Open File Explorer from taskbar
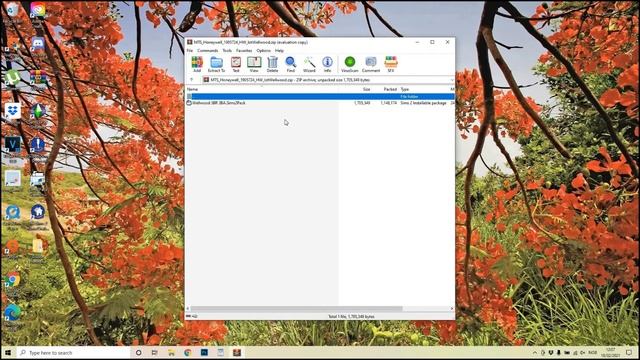The height and width of the screenshot is (360, 640). [x=171, y=353]
